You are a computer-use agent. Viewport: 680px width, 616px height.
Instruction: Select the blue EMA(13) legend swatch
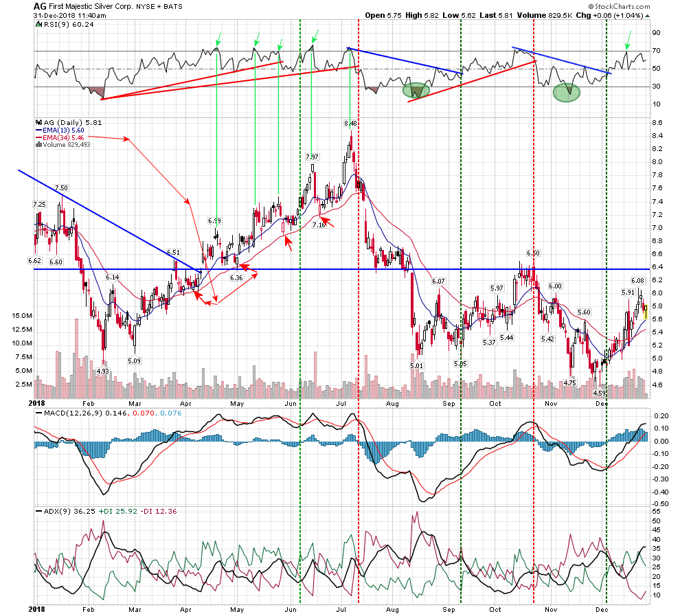38,130
